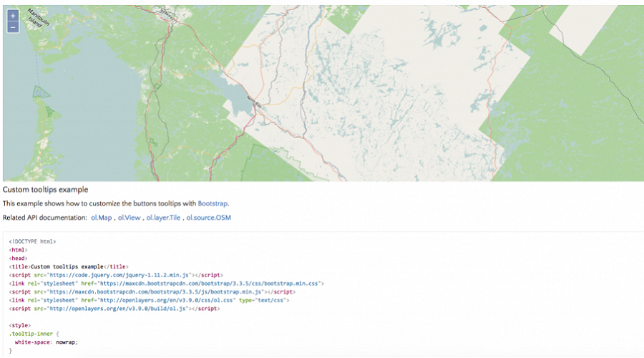Click the ol.css stylesheet URL in code
Image resolution: width=644 pixels, height=358 pixels.
(x=167, y=300)
